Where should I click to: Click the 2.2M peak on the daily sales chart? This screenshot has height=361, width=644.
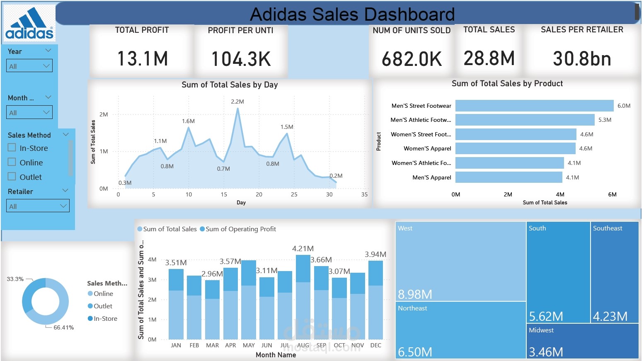tap(237, 109)
